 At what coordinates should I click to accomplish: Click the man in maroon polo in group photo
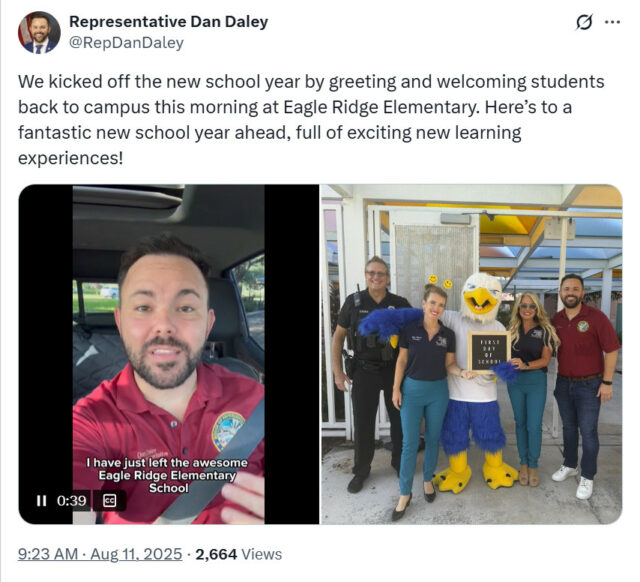pyautogui.click(x=585, y=384)
